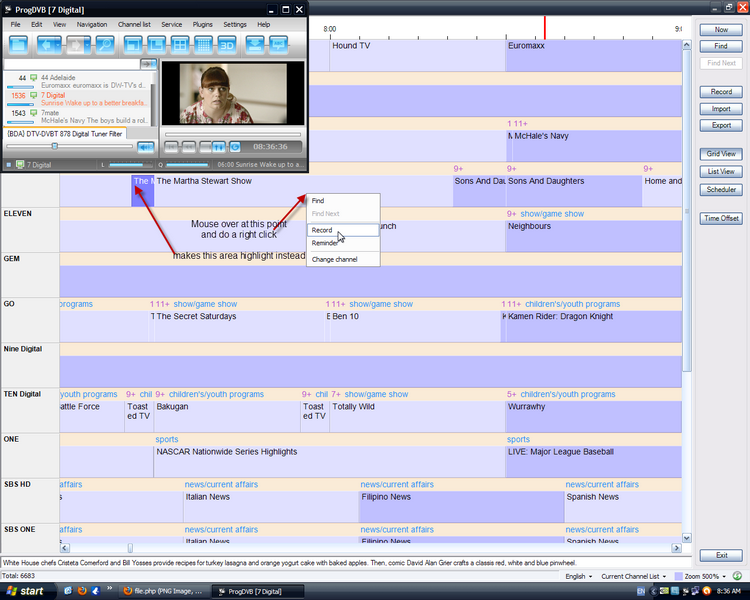This screenshot has width=750, height=600.
Task: Open the Channel list menu
Action: (135, 24)
